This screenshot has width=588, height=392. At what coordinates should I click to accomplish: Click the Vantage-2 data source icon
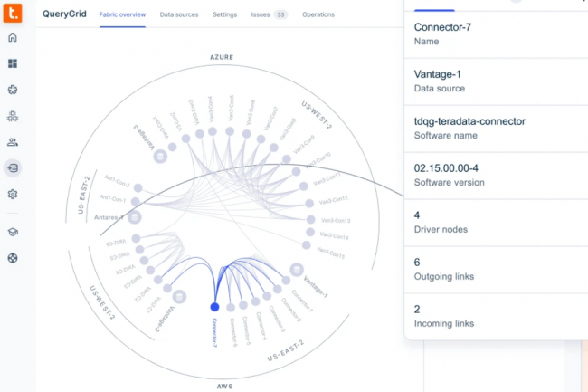tap(179, 297)
